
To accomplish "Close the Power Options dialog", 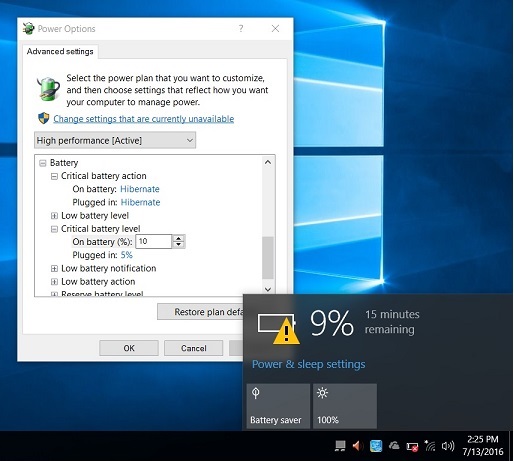I will pyautogui.click(x=275, y=28).
